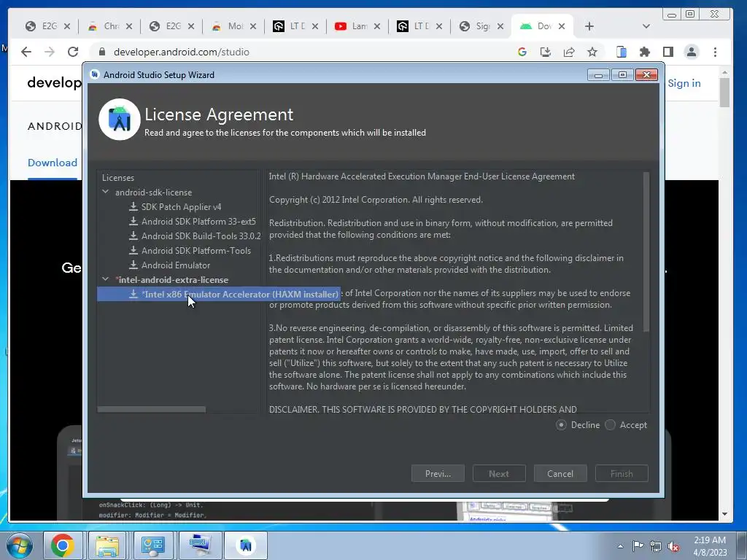Click the Android Studio logo in wizard header
This screenshot has width=747, height=560.
click(119, 119)
